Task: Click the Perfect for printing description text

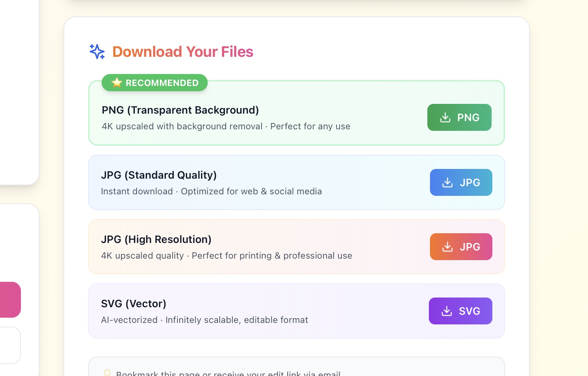Action: coord(226,256)
